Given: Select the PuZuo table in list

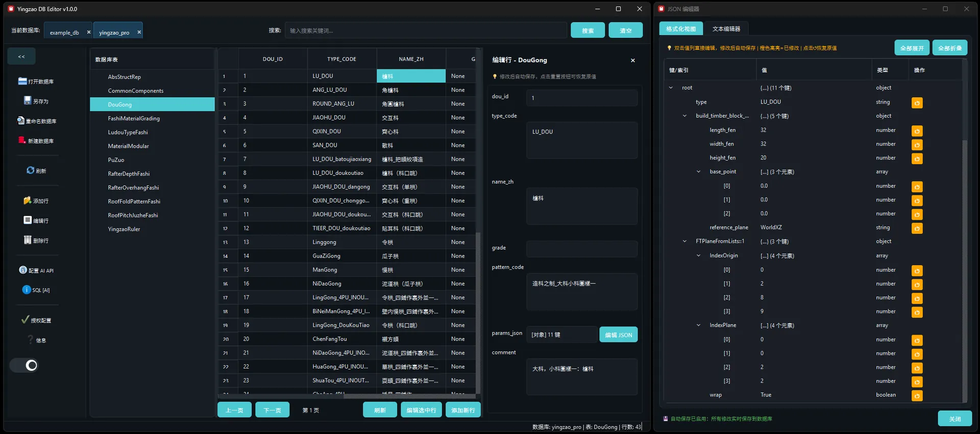Looking at the screenshot, I should (116, 160).
